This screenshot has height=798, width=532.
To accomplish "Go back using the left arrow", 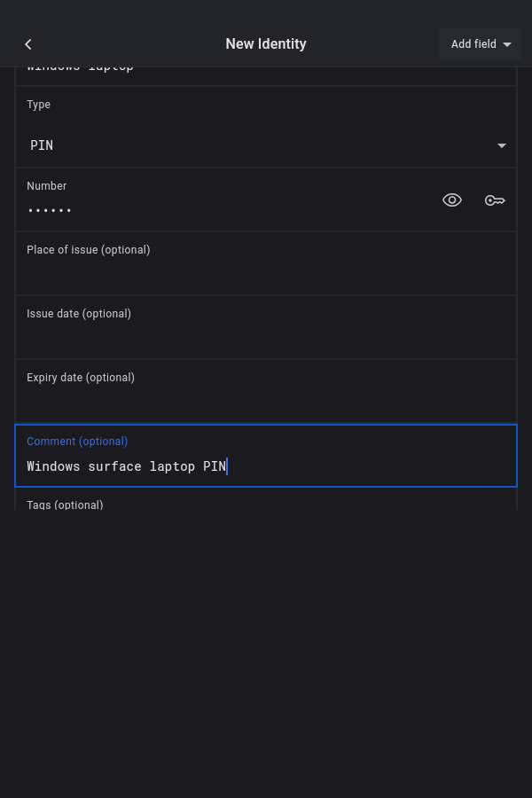I will click(x=28, y=44).
